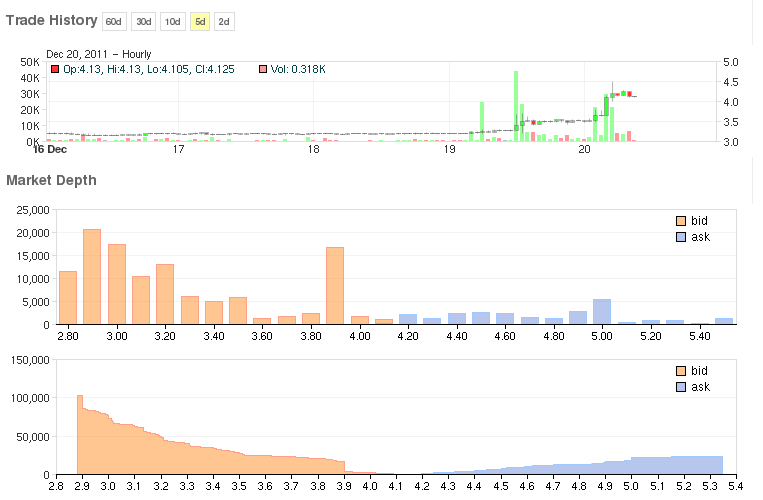Switch trade history to 30d
763x500 pixels.
[143, 21]
